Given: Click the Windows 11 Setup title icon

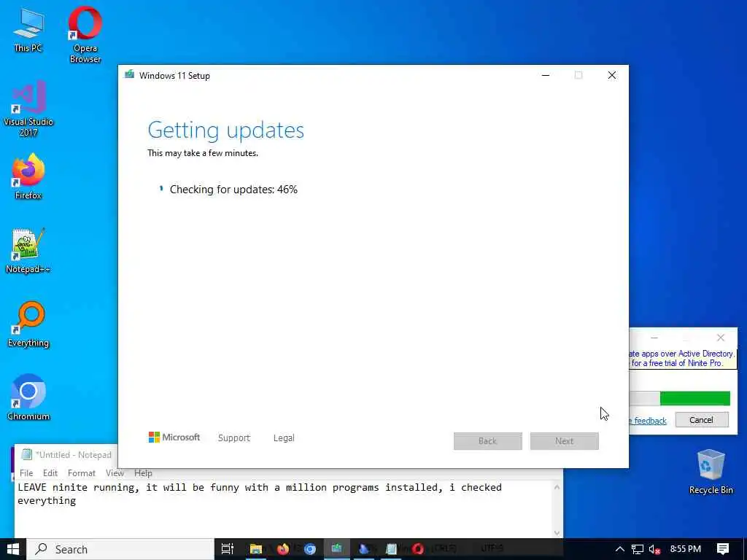Looking at the screenshot, I should click(x=129, y=75).
